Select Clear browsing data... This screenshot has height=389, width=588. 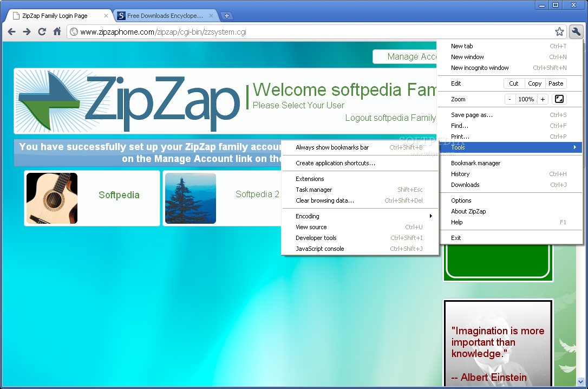coord(360,200)
